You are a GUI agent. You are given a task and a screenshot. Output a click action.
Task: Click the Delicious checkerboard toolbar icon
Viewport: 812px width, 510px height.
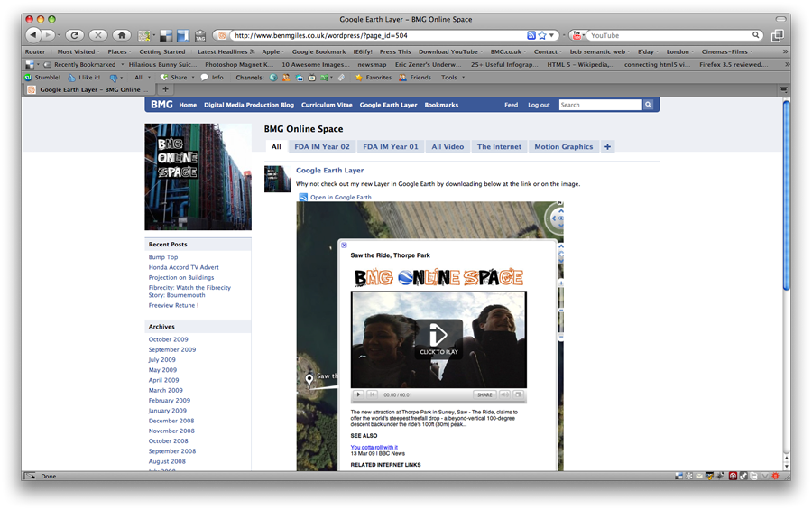tap(166, 36)
